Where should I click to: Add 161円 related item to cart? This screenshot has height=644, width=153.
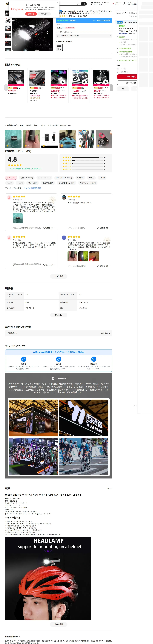106,82
